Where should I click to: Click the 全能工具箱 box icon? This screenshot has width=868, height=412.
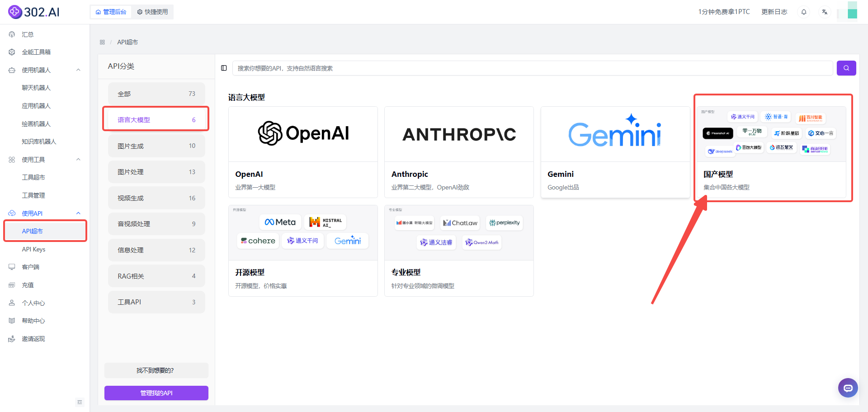[x=12, y=52]
